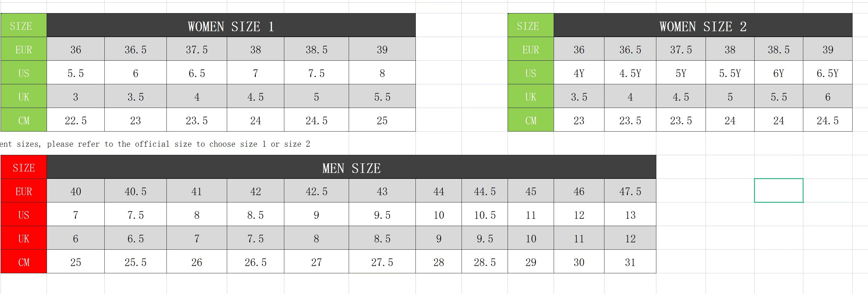The width and height of the screenshot is (868, 294).
Task: Click green CM label in Women Size 1 table
Action: tap(24, 120)
